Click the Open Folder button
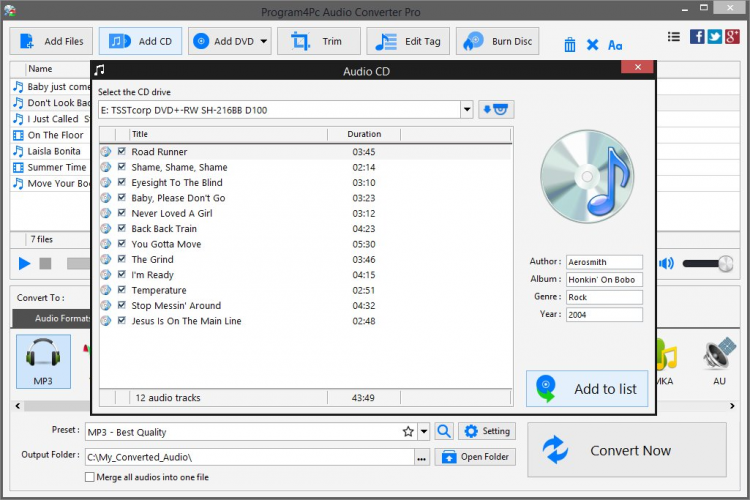750x500 pixels. (475, 457)
